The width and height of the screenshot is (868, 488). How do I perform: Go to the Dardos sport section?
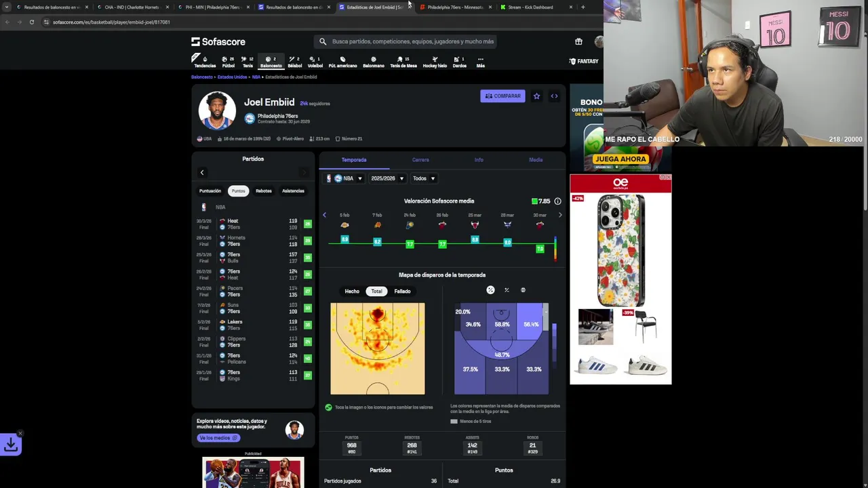coord(459,61)
